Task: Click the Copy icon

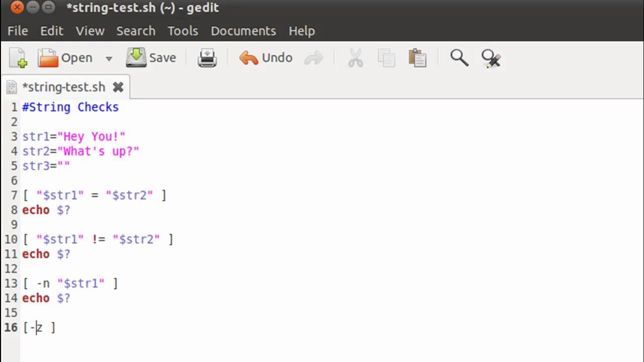Action: tap(386, 58)
